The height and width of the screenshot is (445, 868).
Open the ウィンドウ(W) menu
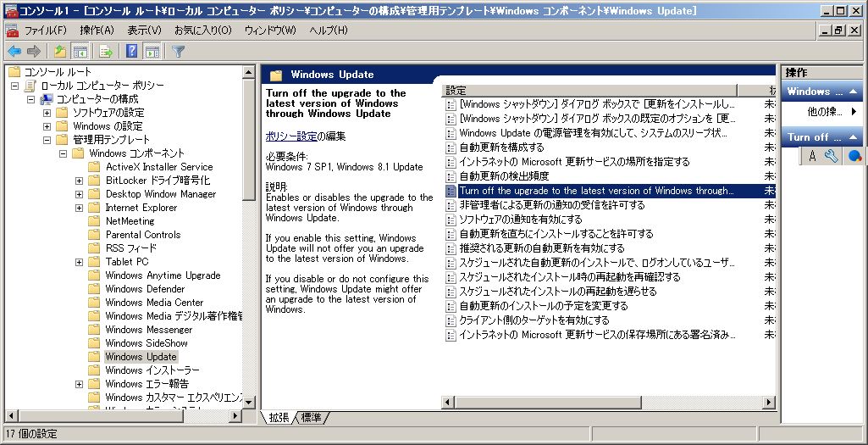[x=271, y=31]
